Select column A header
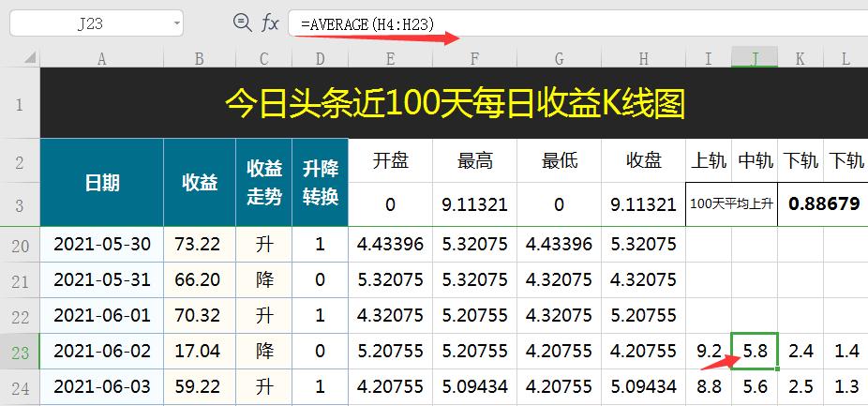The height and width of the screenshot is (406, 868). pyautogui.click(x=102, y=59)
